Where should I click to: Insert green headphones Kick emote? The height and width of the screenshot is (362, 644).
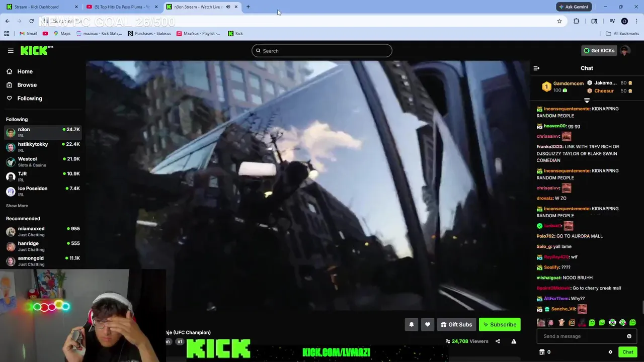(612, 323)
